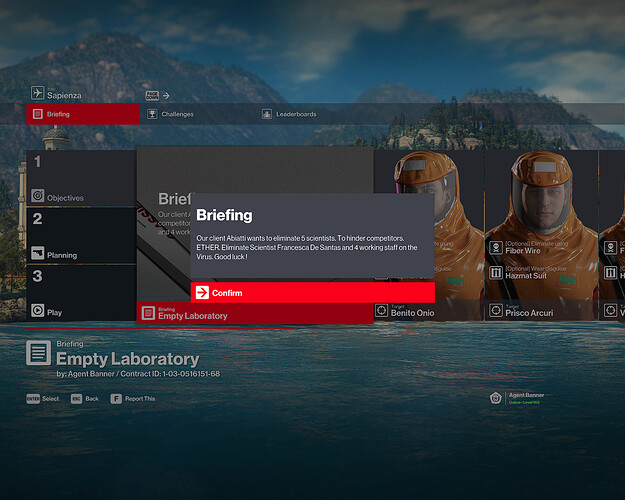Screen dimensions: 625x500
Task: Click the Hazmat Suit label
Action: pos(526,276)
